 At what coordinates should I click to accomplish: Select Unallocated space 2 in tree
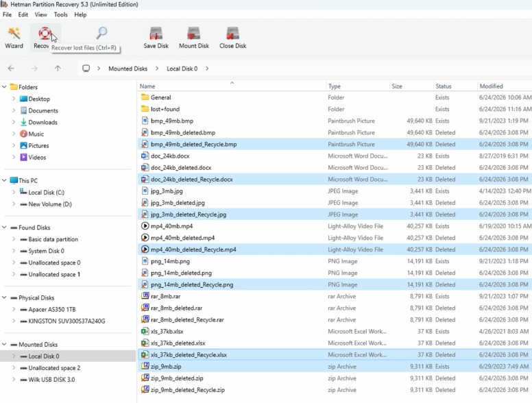pos(54,368)
